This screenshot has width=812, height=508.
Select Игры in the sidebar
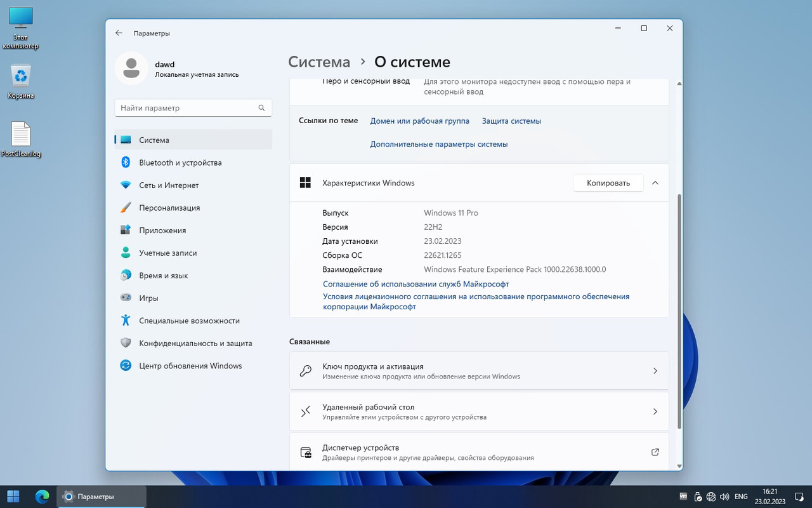pyautogui.click(x=193, y=298)
